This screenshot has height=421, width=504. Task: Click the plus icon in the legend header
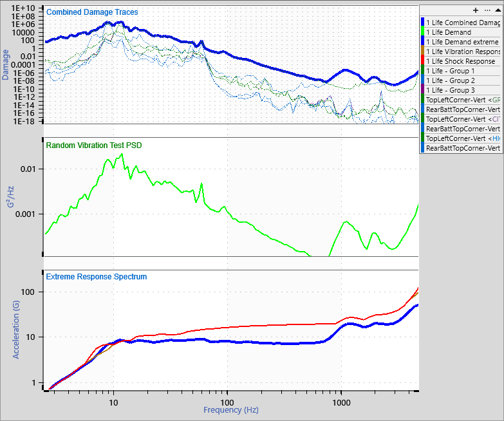point(475,10)
